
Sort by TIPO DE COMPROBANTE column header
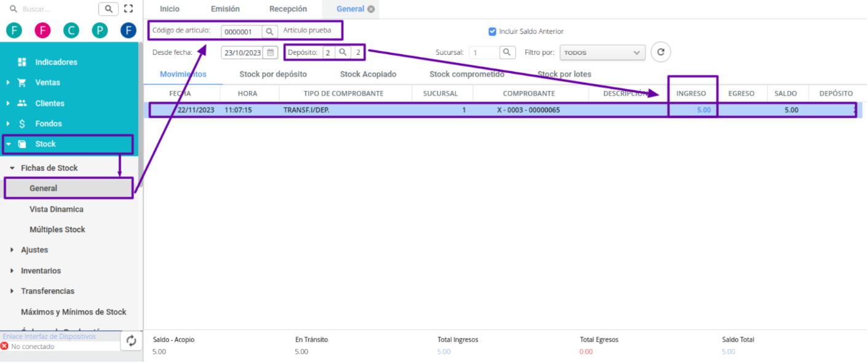[344, 93]
